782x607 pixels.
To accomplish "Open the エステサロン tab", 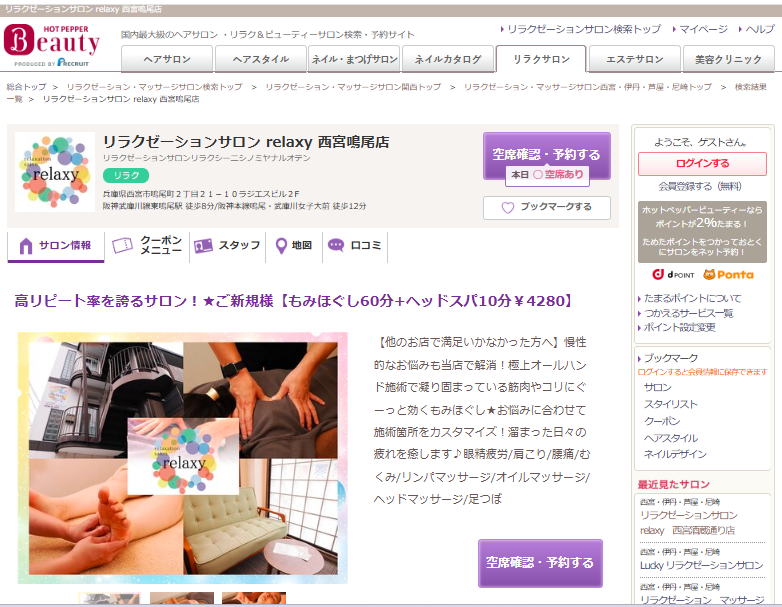I will coord(635,59).
